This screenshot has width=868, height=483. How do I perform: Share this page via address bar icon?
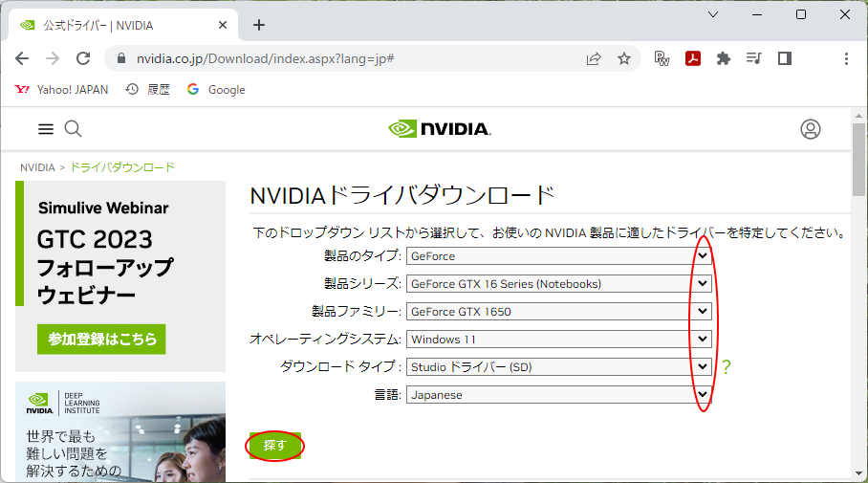pyautogui.click(x=594, y=58)
